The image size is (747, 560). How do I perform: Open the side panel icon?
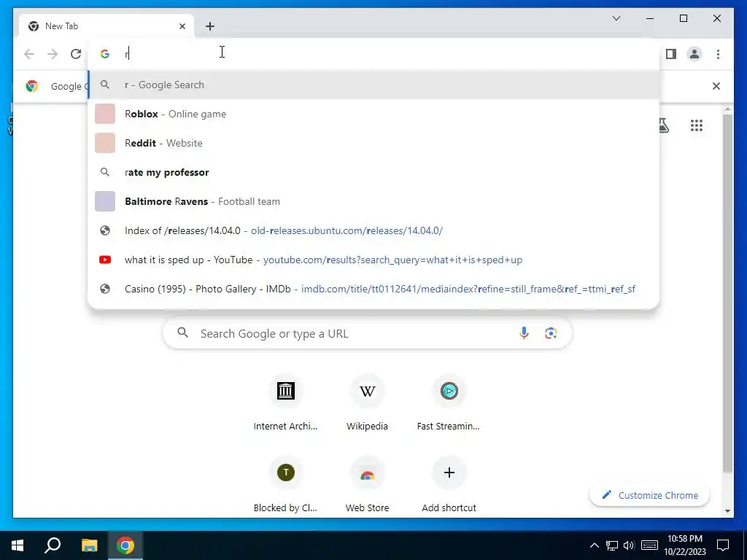pos(671,54)
